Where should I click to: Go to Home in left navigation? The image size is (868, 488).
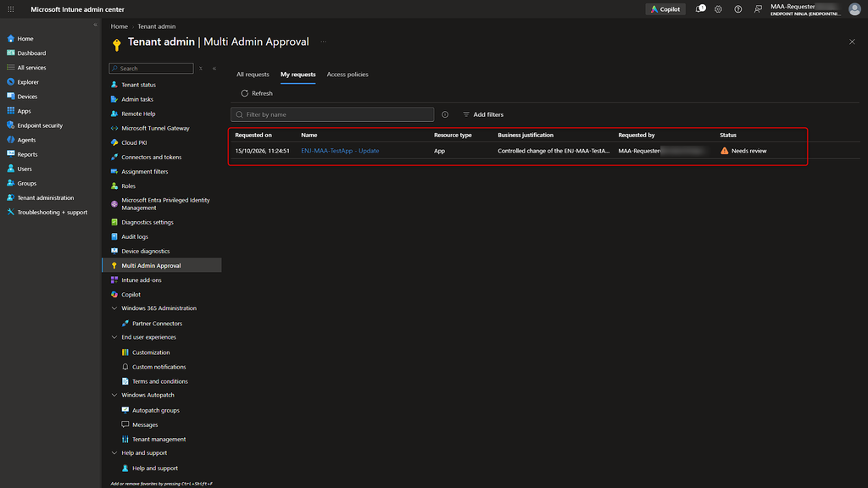click(x=25, y=39)
